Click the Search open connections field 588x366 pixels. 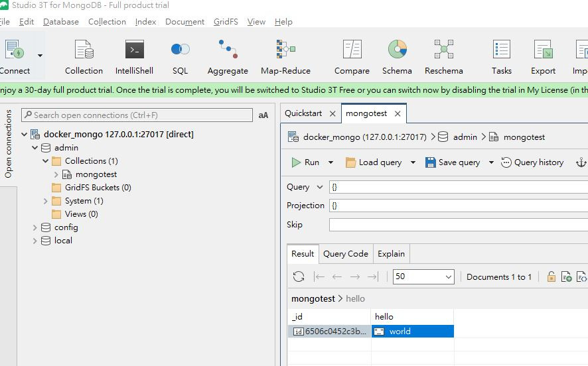pyautogui.click(x=137, y=115)
